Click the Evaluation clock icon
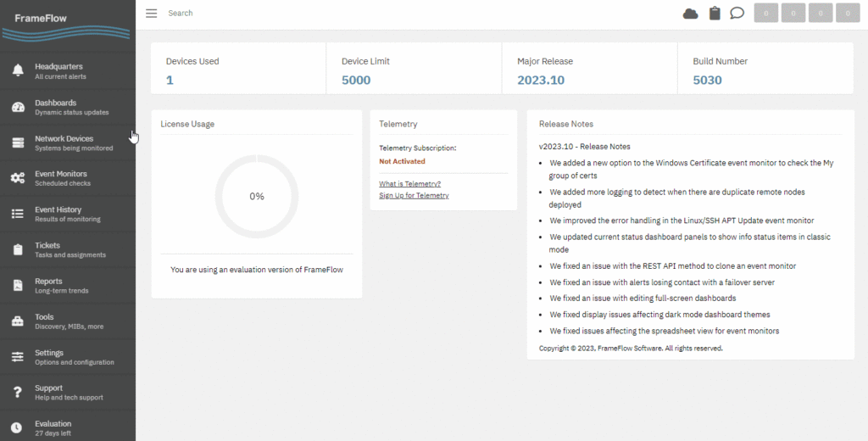This screenshot has width=868, height=441. tap(17, 427)
